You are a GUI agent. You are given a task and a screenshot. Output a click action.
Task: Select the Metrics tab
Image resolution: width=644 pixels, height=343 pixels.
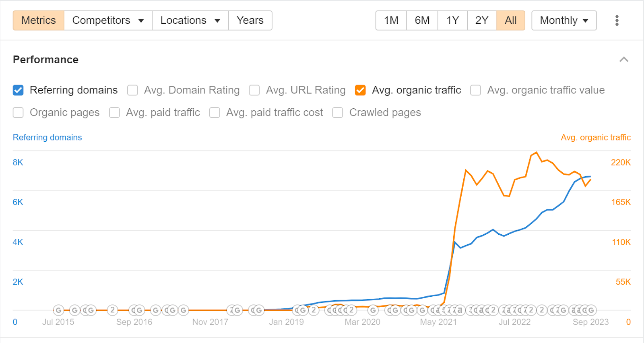[x=39, y=21]
